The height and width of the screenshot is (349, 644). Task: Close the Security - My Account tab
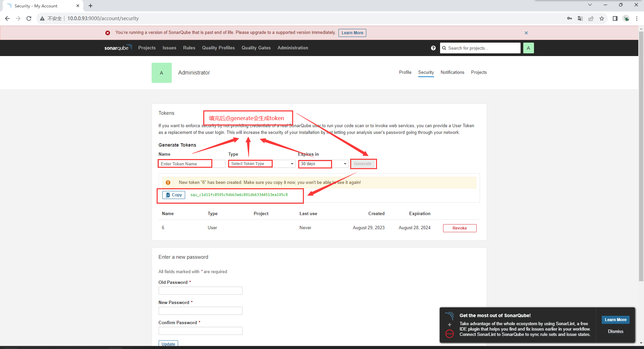coord(78,6)
